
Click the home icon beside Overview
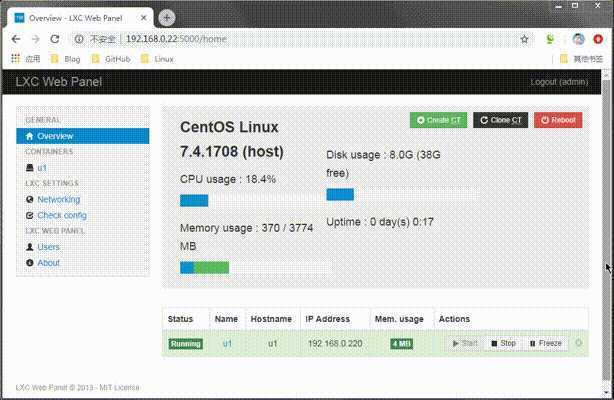pos(29,136)
